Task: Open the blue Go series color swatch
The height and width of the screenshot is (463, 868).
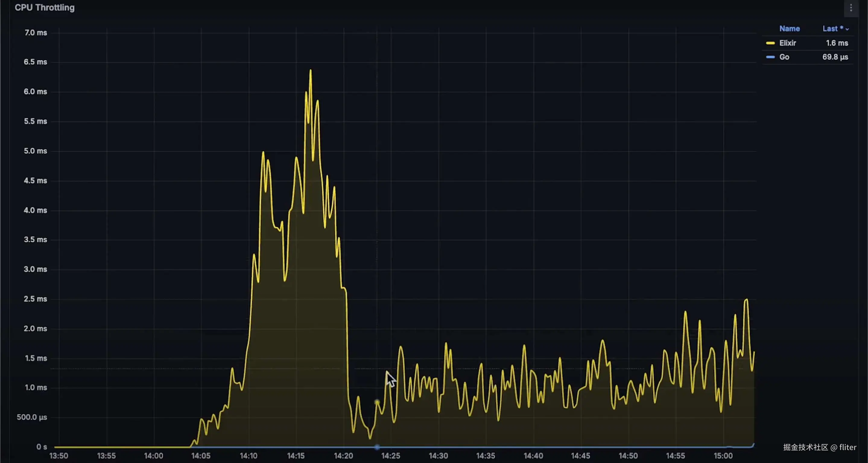Action: 770,57
